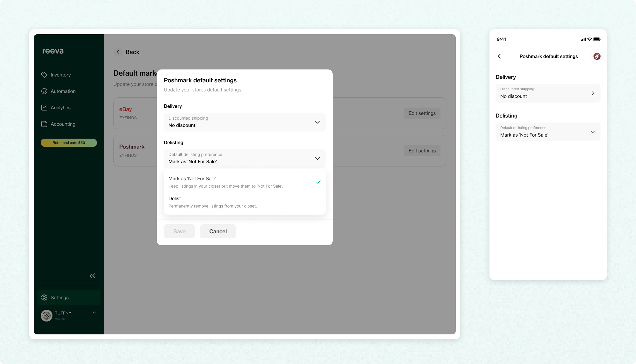The width and height of the screenshot is (636, 364).
Task: Click the Save button
Action: 179,231
